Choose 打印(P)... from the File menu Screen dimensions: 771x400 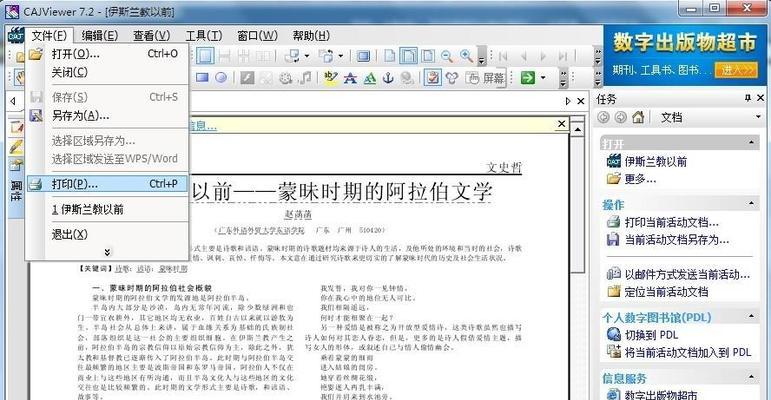tap(107, 184)
